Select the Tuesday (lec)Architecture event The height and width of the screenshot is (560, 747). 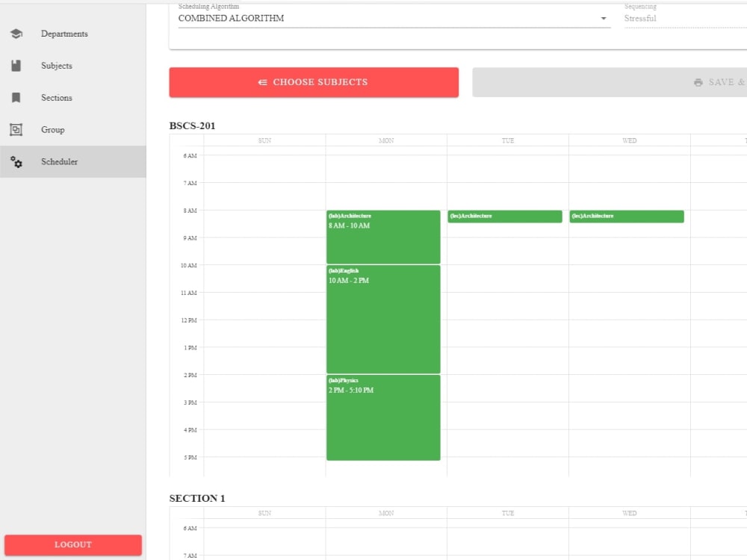[504, 217]
